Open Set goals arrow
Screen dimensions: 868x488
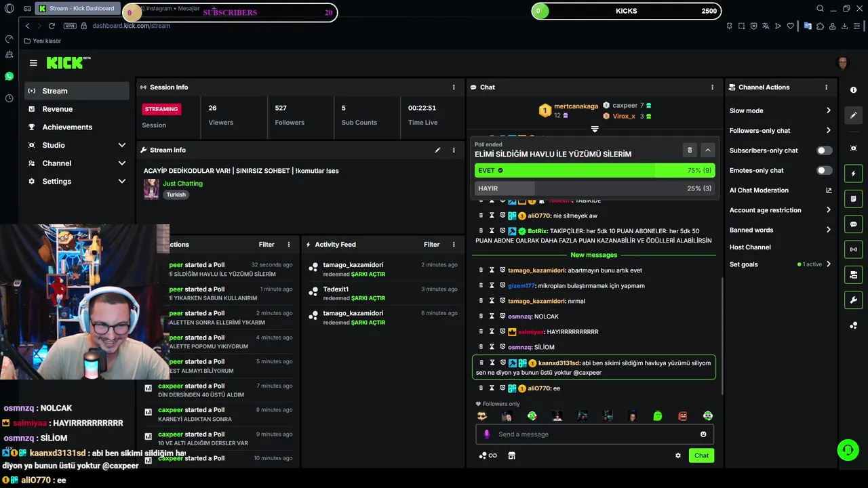pos(828,264)
